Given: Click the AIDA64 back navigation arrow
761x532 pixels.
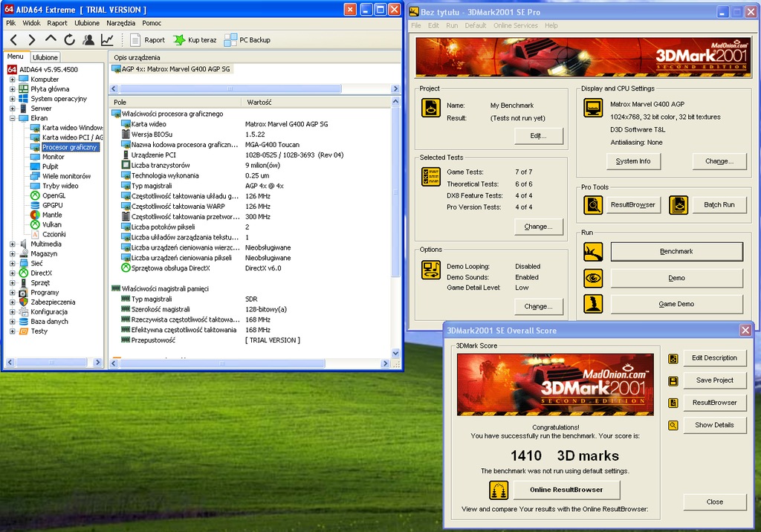Looking at the screenshot, I should [x=13, y=40].
